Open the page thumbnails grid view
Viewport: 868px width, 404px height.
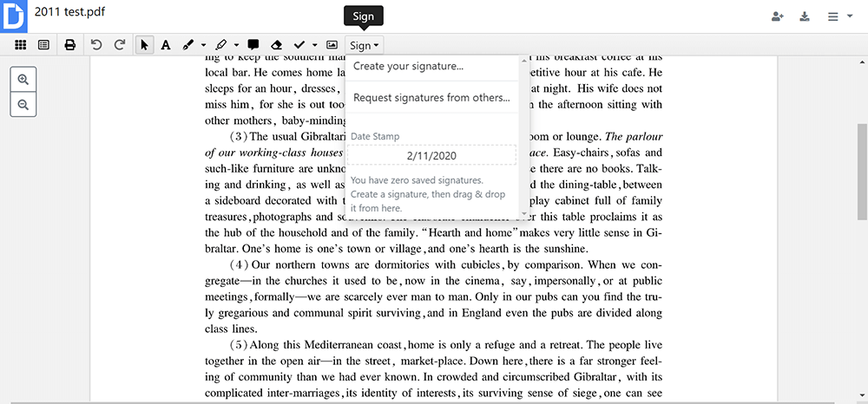pos(19,45)
